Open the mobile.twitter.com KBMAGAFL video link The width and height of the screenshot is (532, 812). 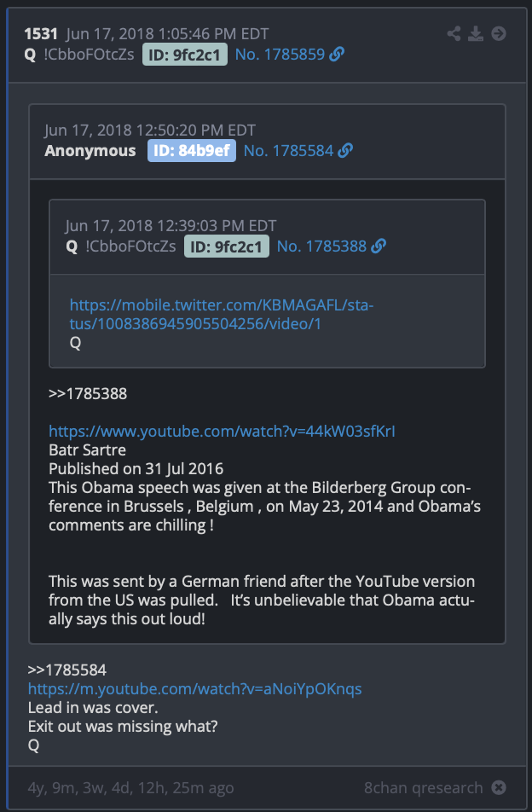click(x=222, y=315)
